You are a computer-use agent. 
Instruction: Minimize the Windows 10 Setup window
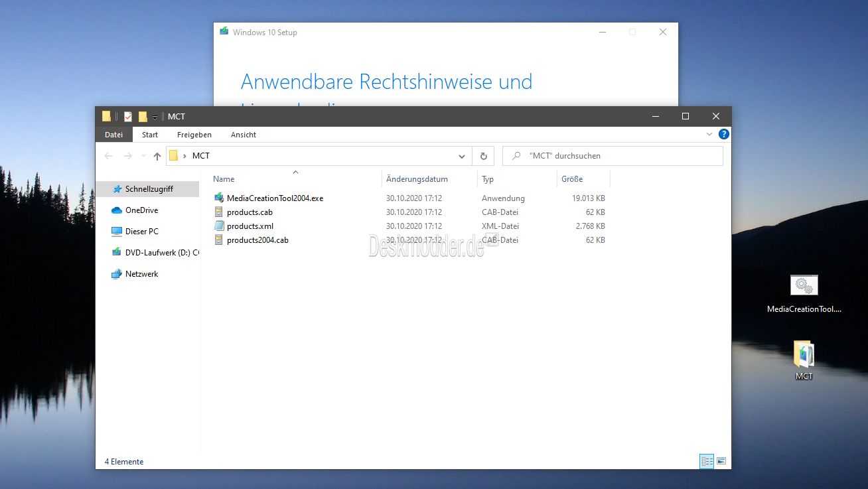tap(601, 32)
